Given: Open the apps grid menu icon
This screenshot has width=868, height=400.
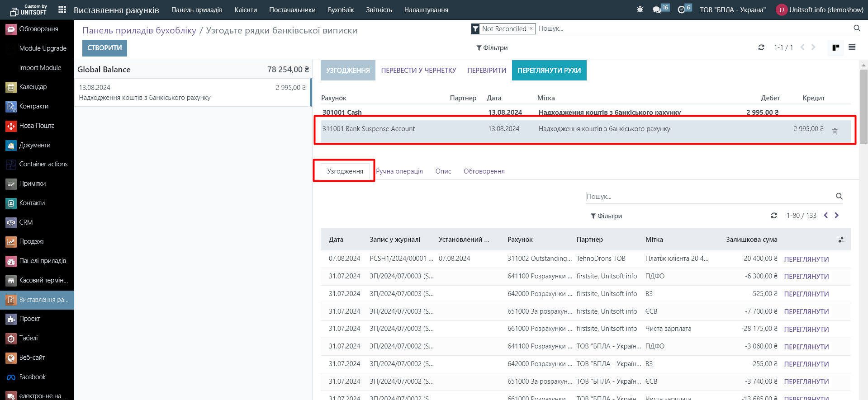Looking at the screenshot, I should click(x=62, y=9).
